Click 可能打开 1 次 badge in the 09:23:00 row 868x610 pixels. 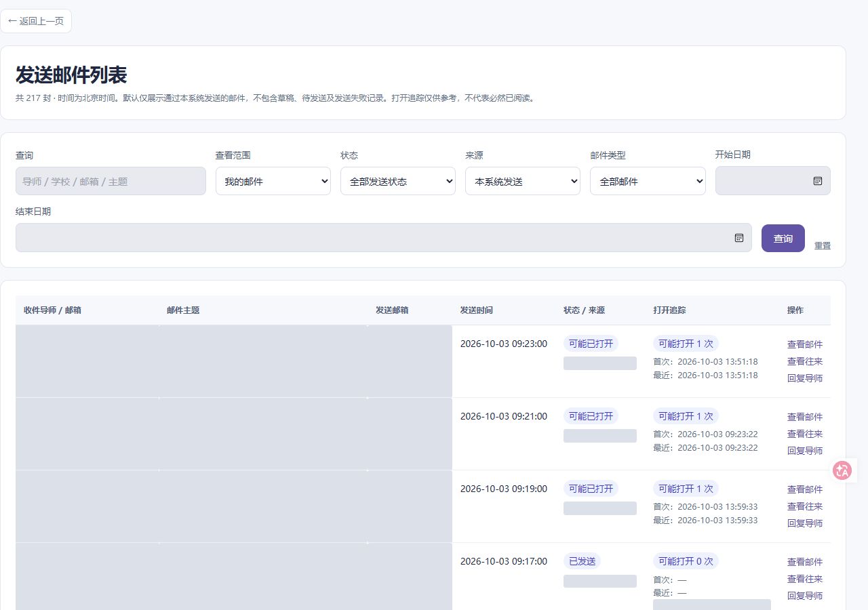click(x=686, y=344)
